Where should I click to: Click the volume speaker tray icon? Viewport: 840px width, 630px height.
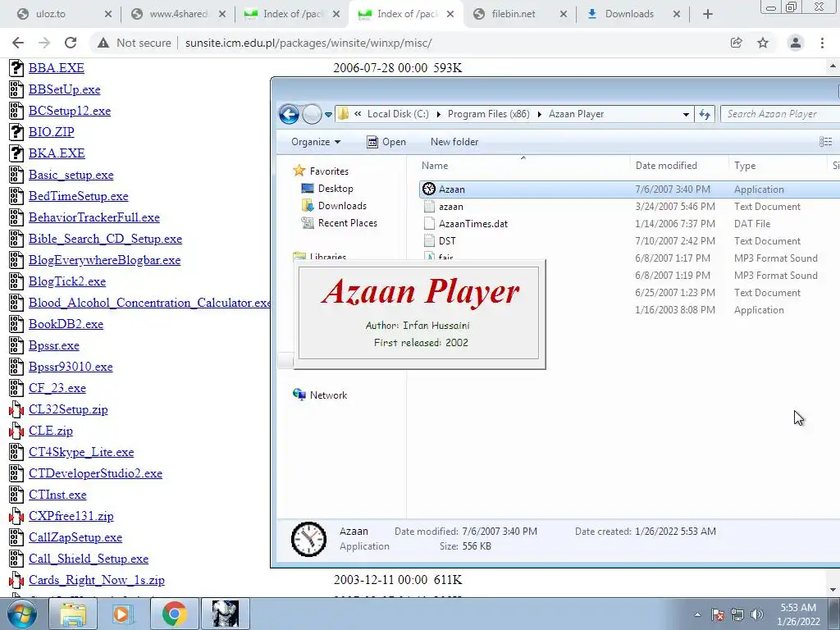pyautogui.click(x=756, y=614)
